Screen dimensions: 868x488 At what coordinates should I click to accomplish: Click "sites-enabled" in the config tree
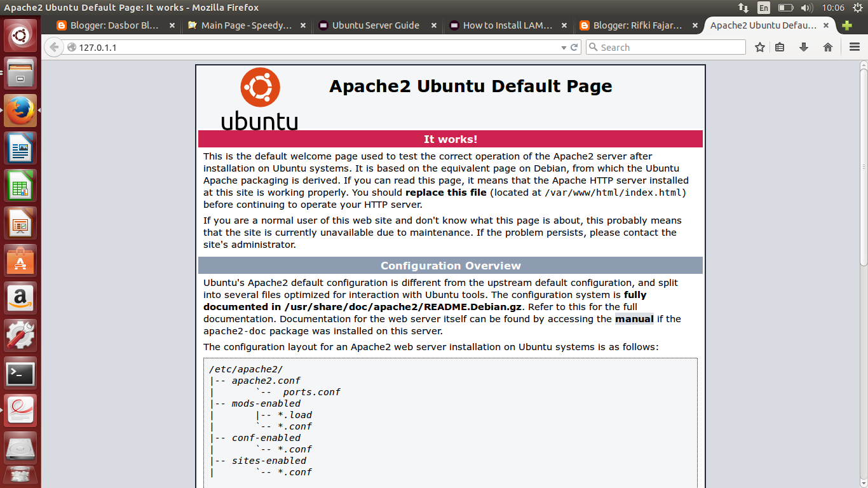[x=269, y=461]
